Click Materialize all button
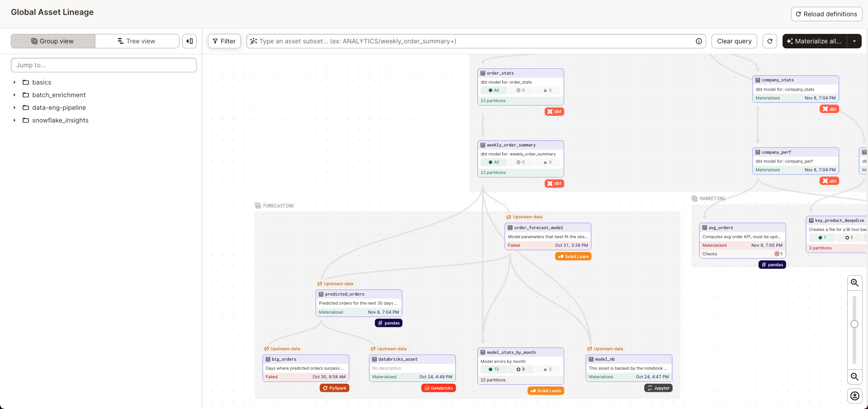The width and height of the screenshot is (868, 409). click(814, 41)
